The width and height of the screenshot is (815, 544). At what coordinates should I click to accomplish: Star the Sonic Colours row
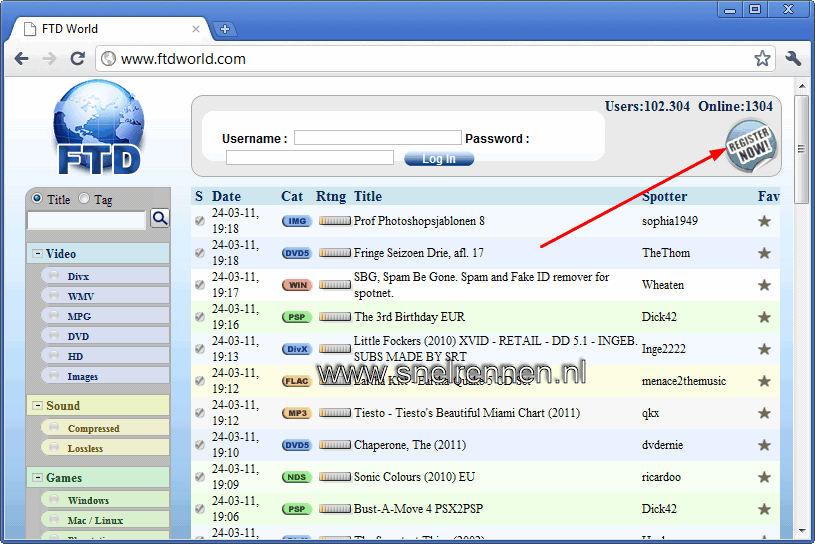pyautogui.click(x=764, y=477)
